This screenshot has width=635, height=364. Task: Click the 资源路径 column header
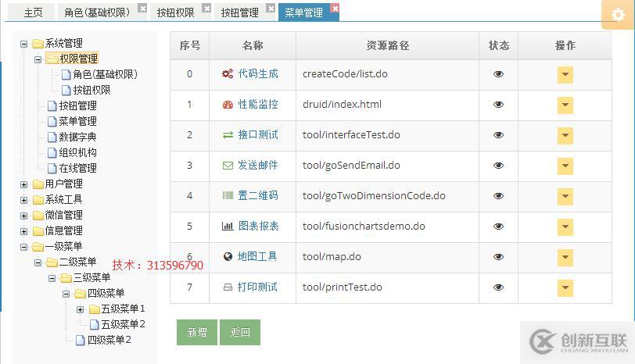pos(388,45)
